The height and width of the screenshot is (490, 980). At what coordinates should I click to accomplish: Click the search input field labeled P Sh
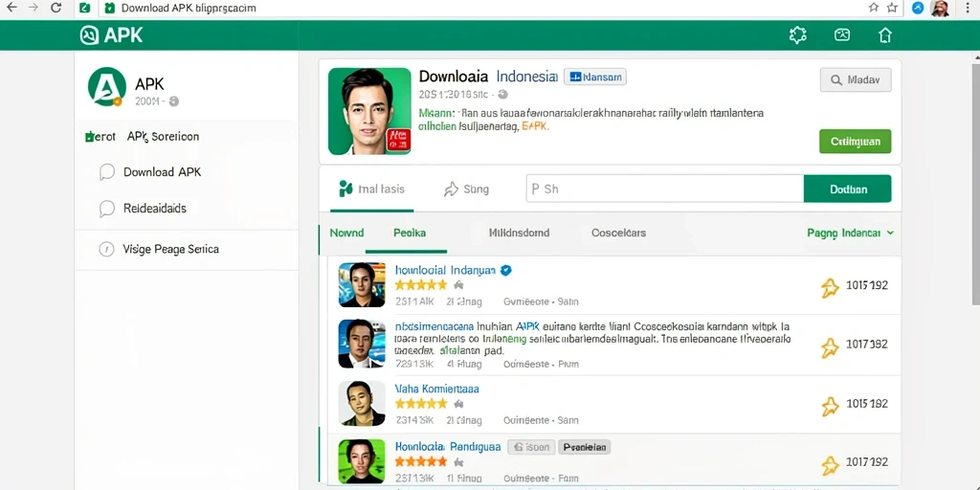pos(664,189)
